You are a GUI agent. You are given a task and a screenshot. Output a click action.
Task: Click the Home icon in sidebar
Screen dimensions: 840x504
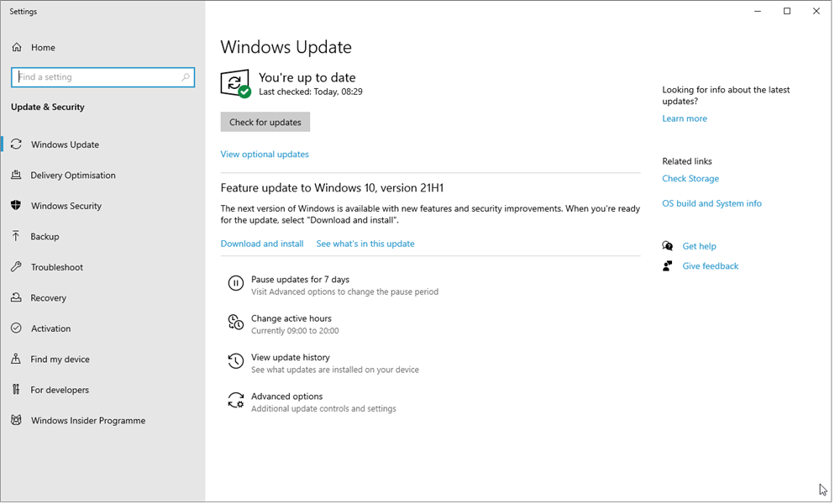(x=17, y=48)
